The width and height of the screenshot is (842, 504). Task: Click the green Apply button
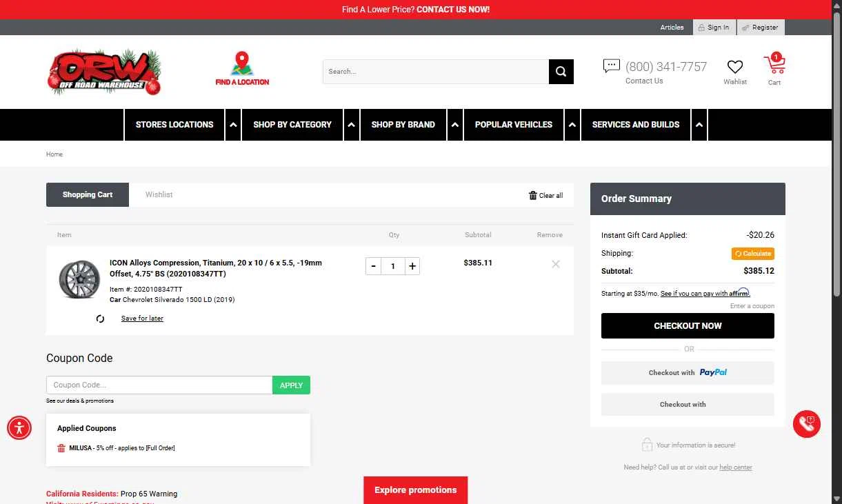pyautogui.click(x=291, y=385)
